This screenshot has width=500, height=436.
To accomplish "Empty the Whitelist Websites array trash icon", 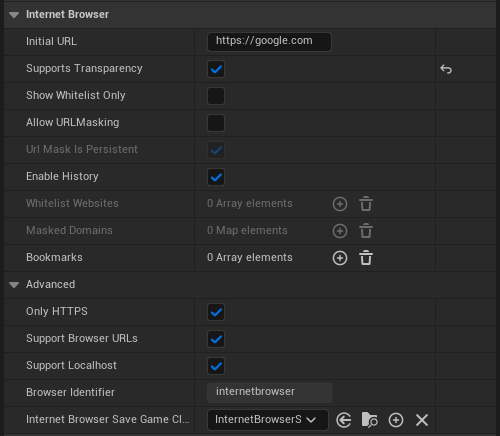I will (366, 204).
